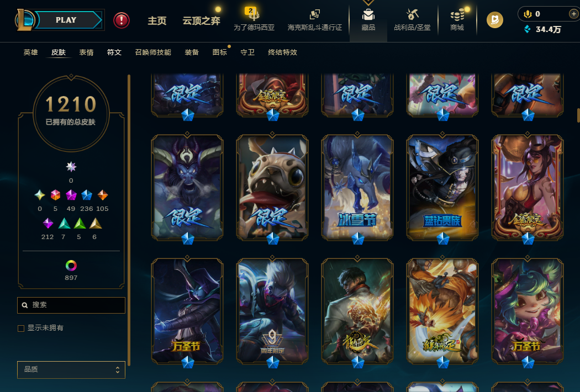Open the 商城 store coins icon

point(457,15)
